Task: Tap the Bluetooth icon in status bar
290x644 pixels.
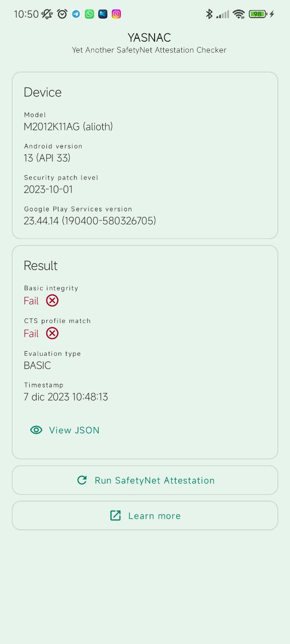Action: (x=209, y=14)
